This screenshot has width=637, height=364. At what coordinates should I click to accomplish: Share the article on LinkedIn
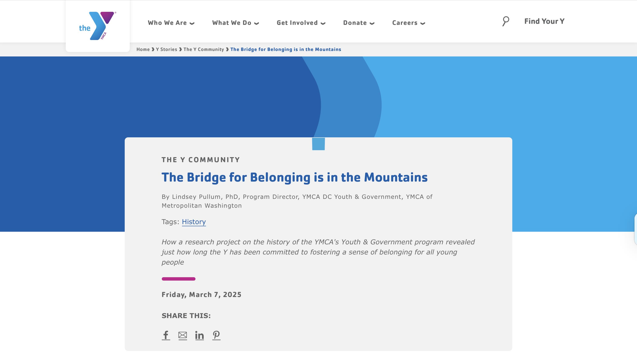(x=199, y=335)
